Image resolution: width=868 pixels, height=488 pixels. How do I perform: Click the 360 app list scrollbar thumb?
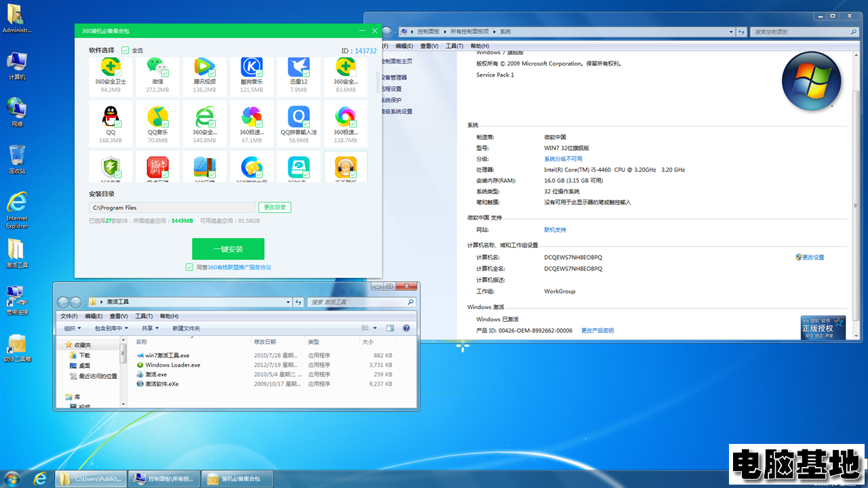point(378,81)
